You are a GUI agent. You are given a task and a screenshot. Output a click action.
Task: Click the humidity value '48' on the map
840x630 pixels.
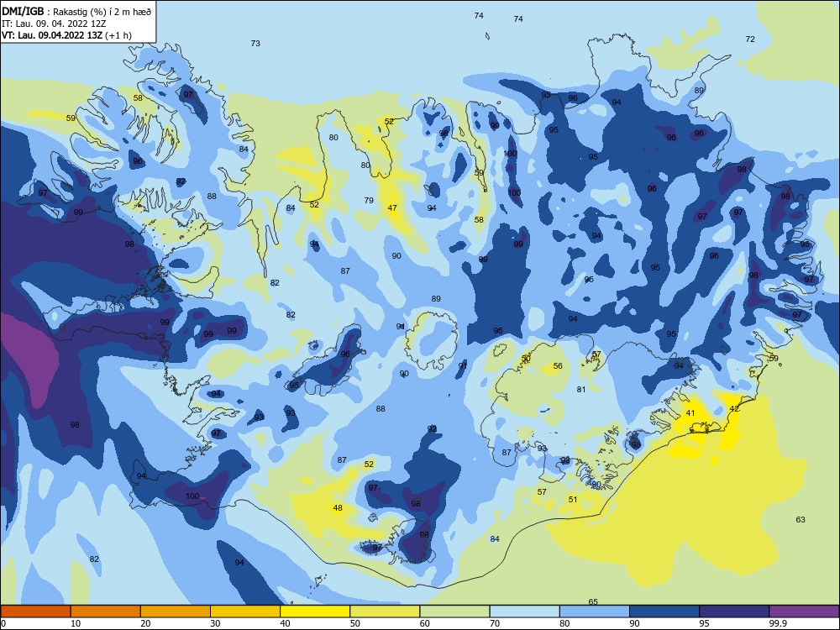click(338, 508)
